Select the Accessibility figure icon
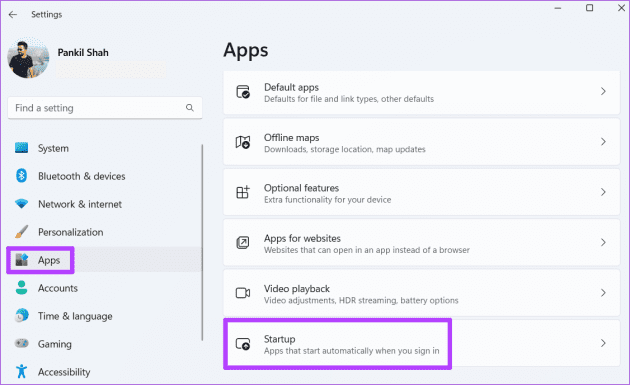The height and width of the screenshot is (385, 630). coord(21,371)
